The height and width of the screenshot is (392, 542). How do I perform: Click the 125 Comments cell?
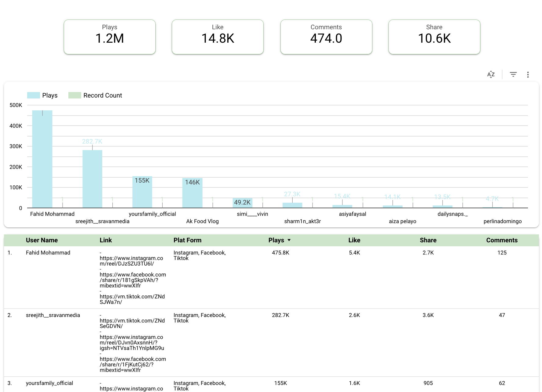(x=502, y=253)
